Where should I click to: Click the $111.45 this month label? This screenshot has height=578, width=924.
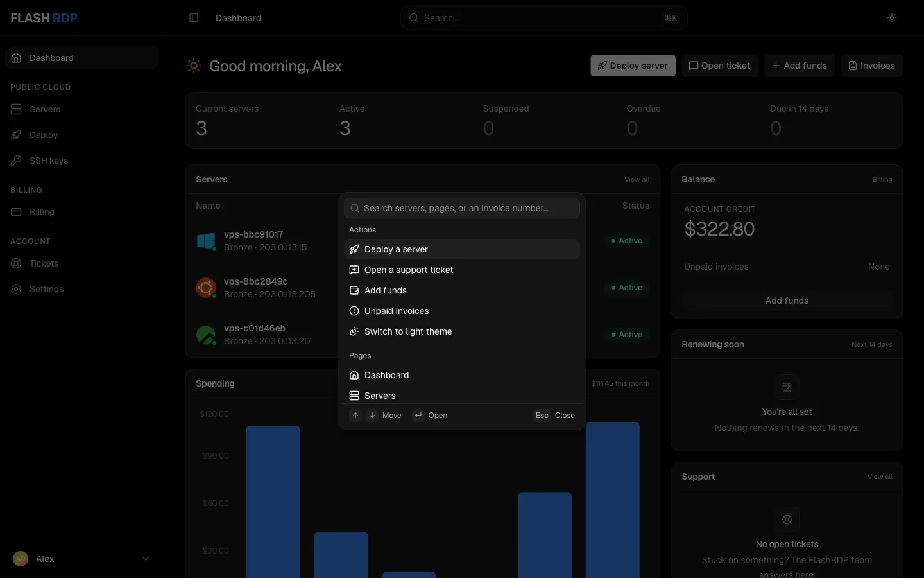(620, 384)
